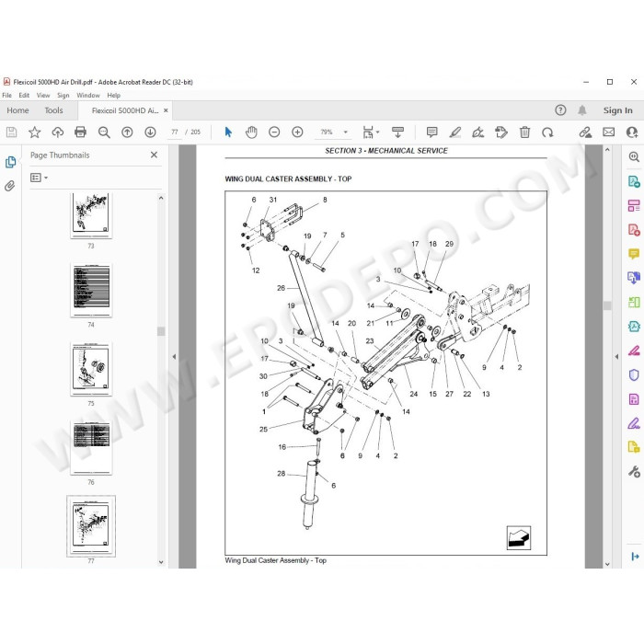The image size is (644, 644).
Task: Select page 76 thumbnail
Action: click(91, 448)
